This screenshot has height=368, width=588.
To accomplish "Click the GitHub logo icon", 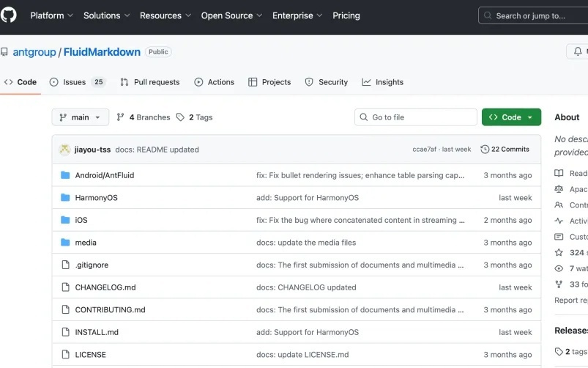I will point(8,15).
